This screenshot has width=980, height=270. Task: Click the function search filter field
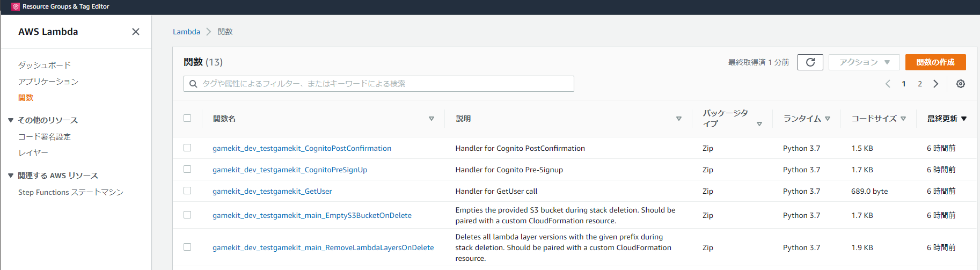[379, 84]
